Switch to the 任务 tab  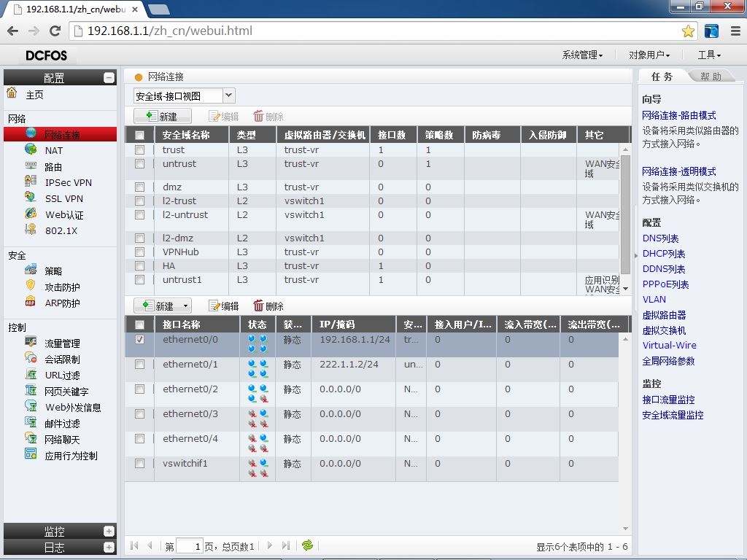point(662,77)
